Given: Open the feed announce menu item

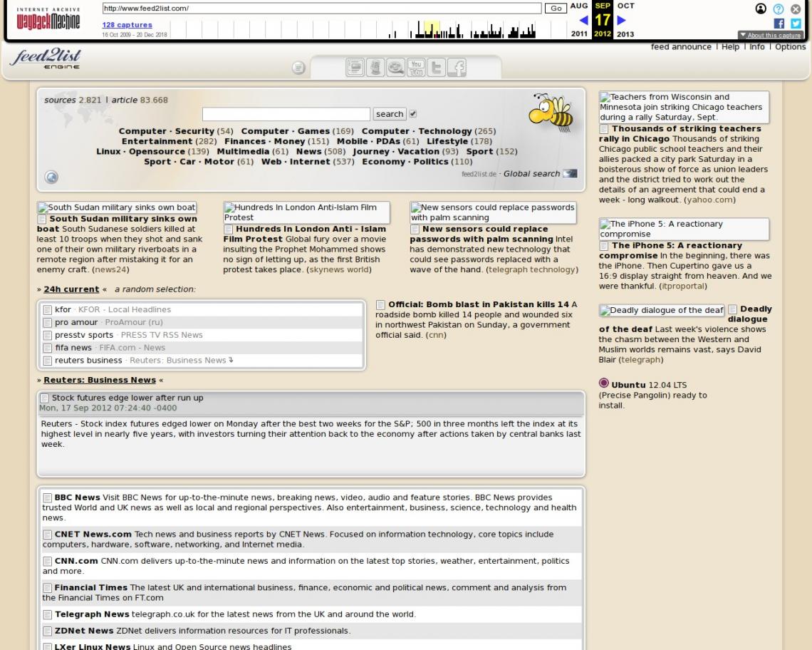Looking at the screenshot, I should pyautogui.click(x=681, y=46).
